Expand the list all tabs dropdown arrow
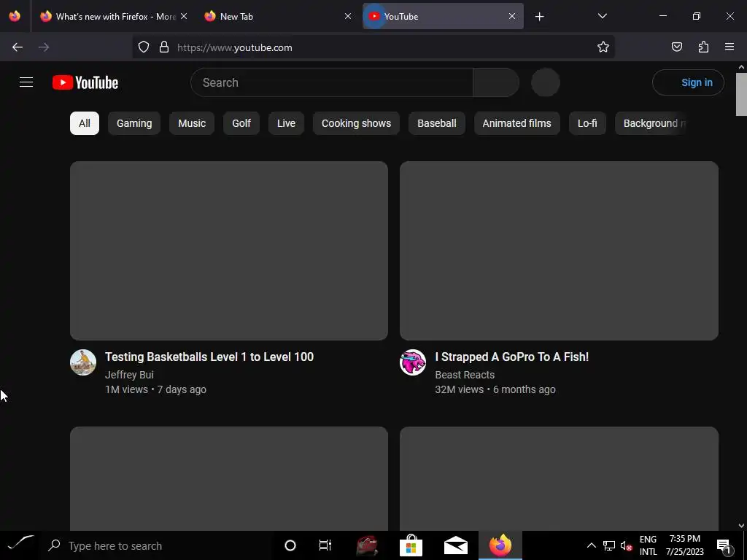Image resolution: width=747 pixels, height=560 pixels. (x=602, y=16)
